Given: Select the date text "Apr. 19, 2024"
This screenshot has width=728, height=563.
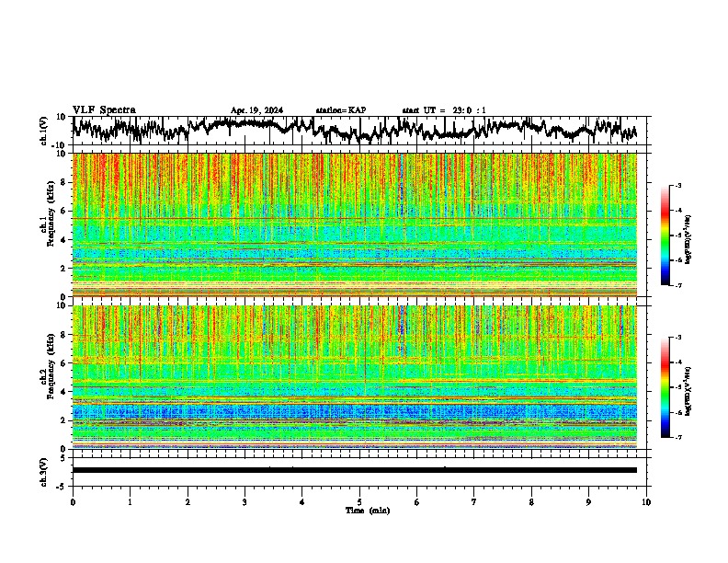Looking at the screenshot, I should pos(256,110).
